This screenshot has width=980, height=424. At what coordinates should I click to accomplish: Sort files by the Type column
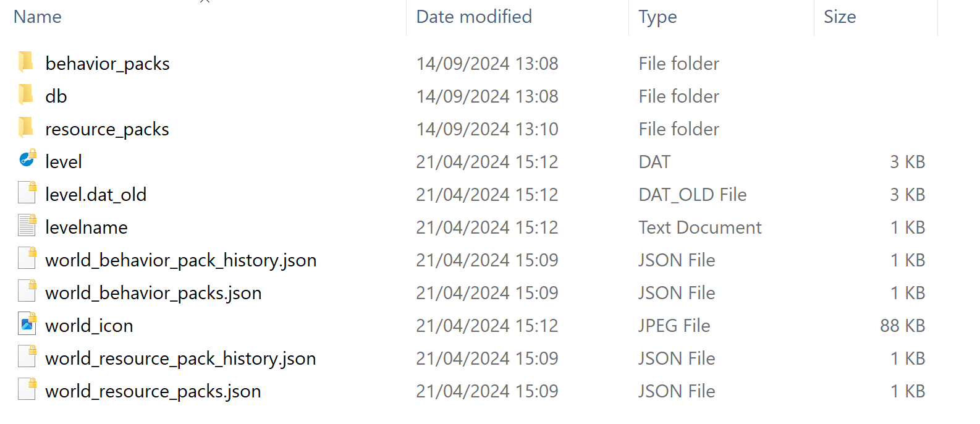[657, 17]
